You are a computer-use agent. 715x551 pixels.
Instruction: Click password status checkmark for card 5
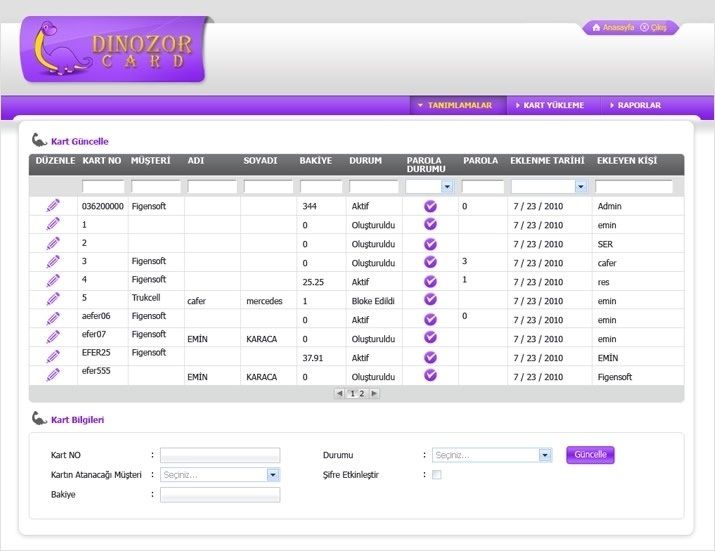430,299
